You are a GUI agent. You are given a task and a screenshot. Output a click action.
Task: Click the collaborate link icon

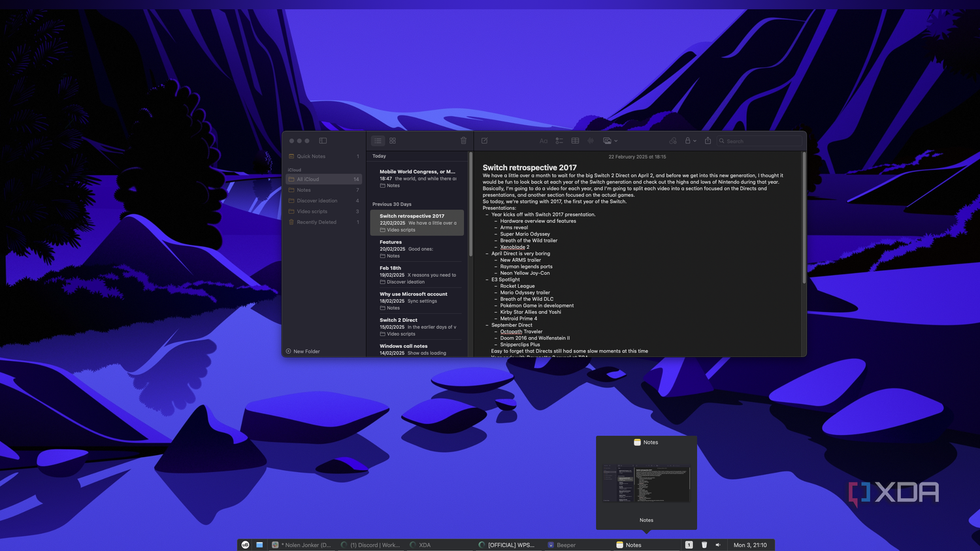point(673,140)
